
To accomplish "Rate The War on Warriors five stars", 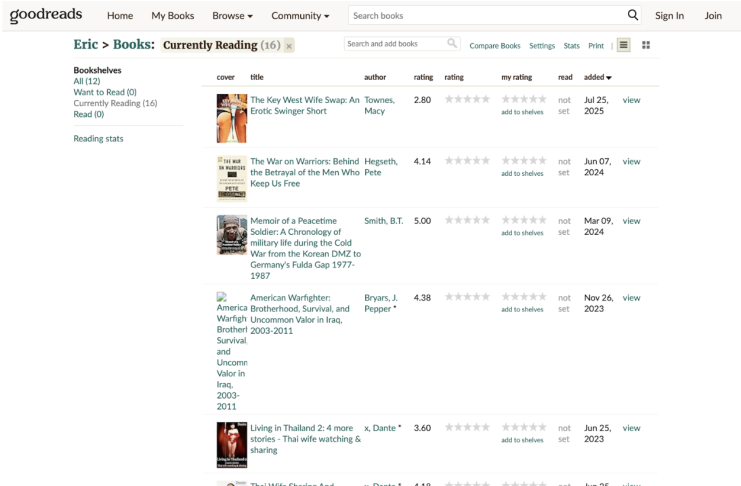I will point(543,160).
